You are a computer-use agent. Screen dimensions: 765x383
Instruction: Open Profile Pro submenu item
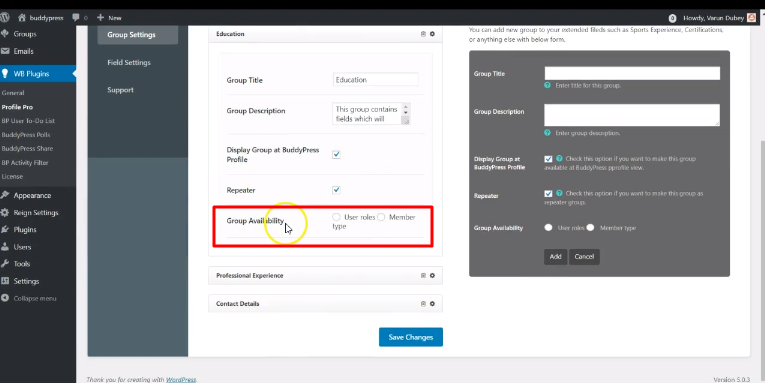click(17, 107)
